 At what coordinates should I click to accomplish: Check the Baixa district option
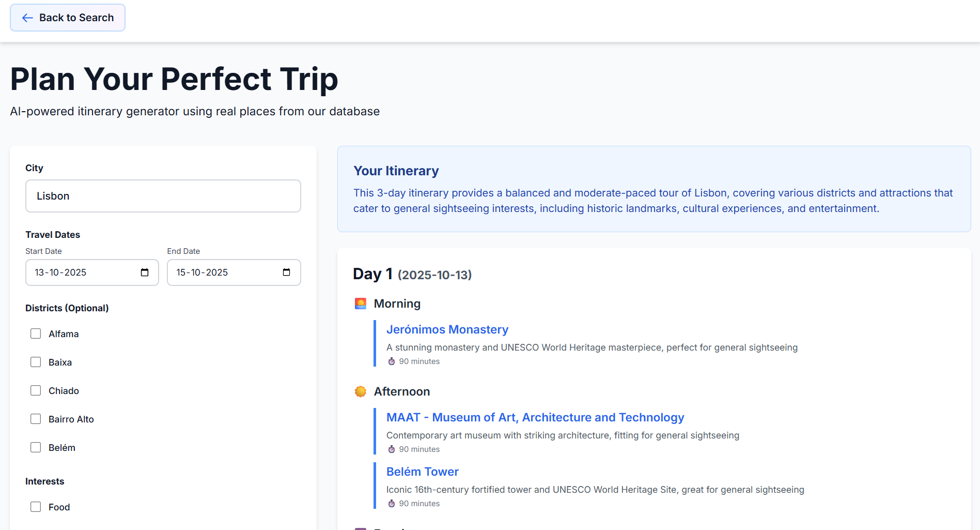coord(36,362)
